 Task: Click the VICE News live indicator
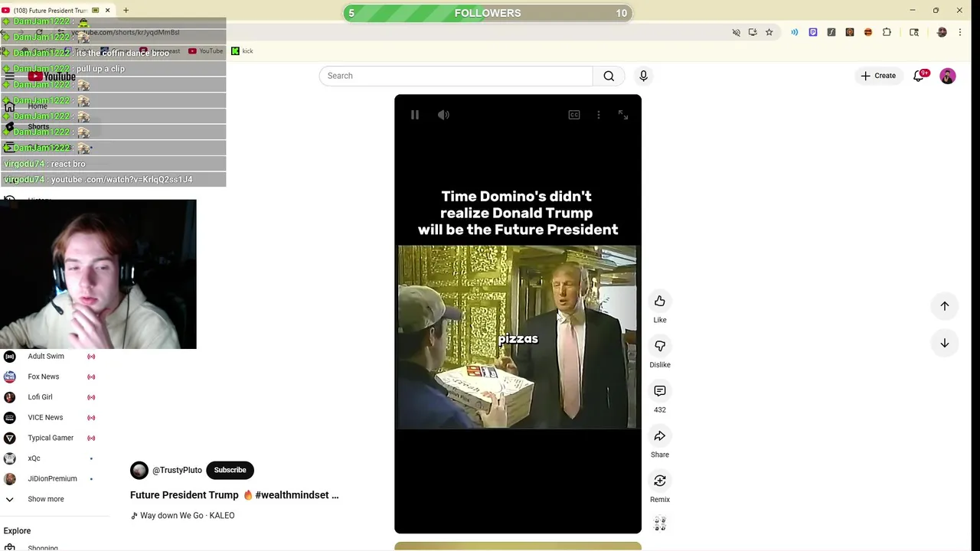[x=91, y=417]
